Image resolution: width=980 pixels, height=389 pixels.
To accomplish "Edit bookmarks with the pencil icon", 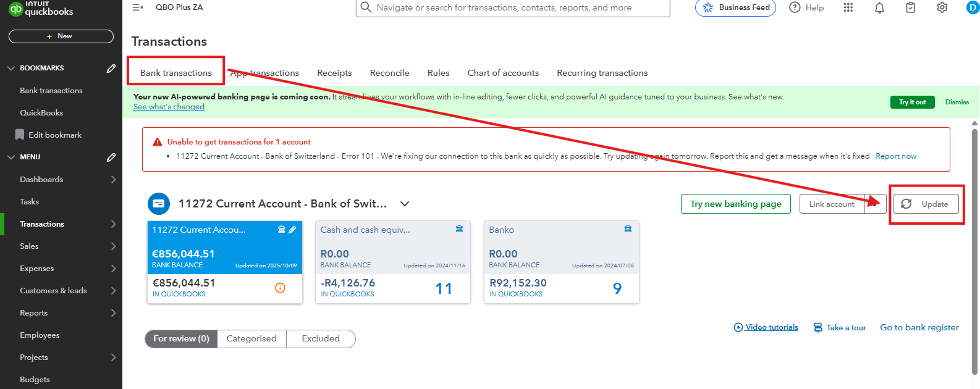I will (x=111, y=68).
